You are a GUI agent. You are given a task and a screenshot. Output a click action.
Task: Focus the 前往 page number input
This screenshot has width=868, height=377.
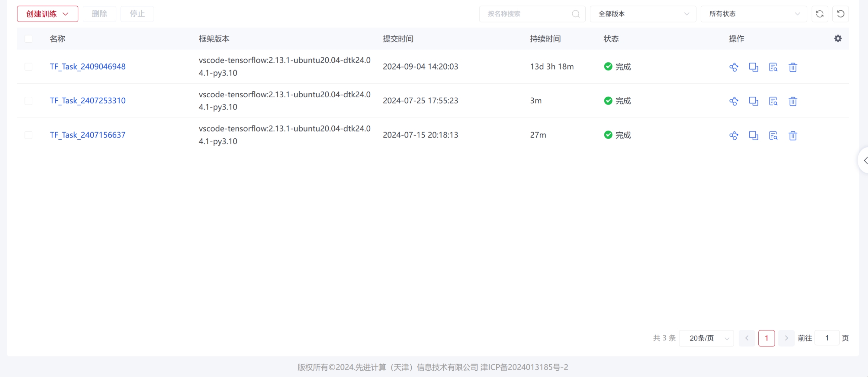(827, 338)
